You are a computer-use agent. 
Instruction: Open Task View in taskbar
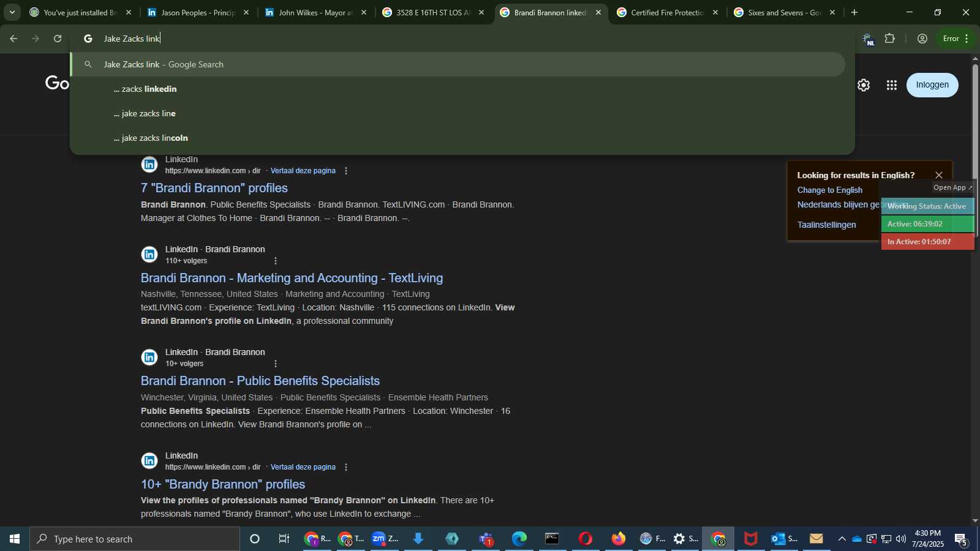tap(284, 539)
